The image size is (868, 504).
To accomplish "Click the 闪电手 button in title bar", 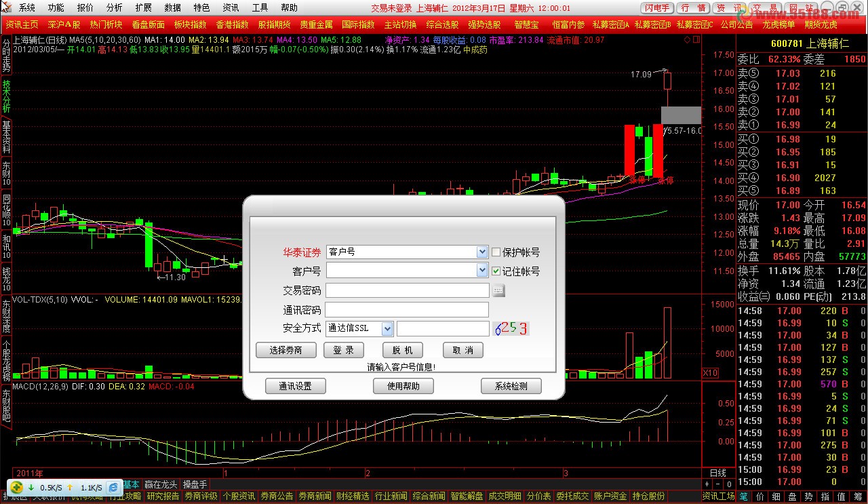I will (657, 8).
